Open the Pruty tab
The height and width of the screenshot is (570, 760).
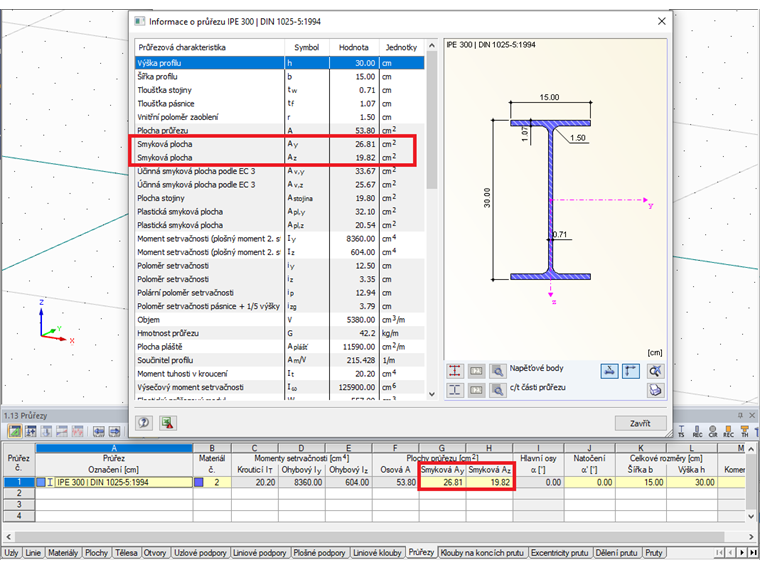click(653, 553)
